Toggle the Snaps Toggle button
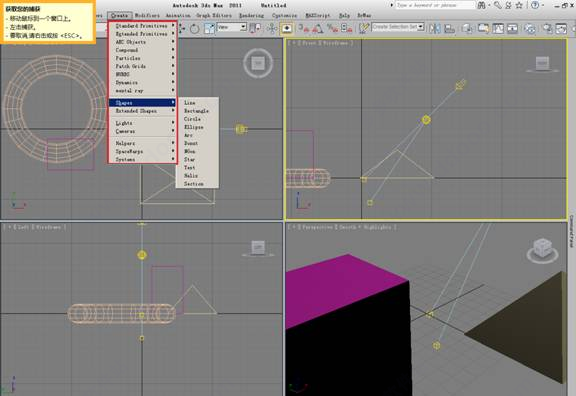This screenshot has height=396, width=576. pos(304,28)
